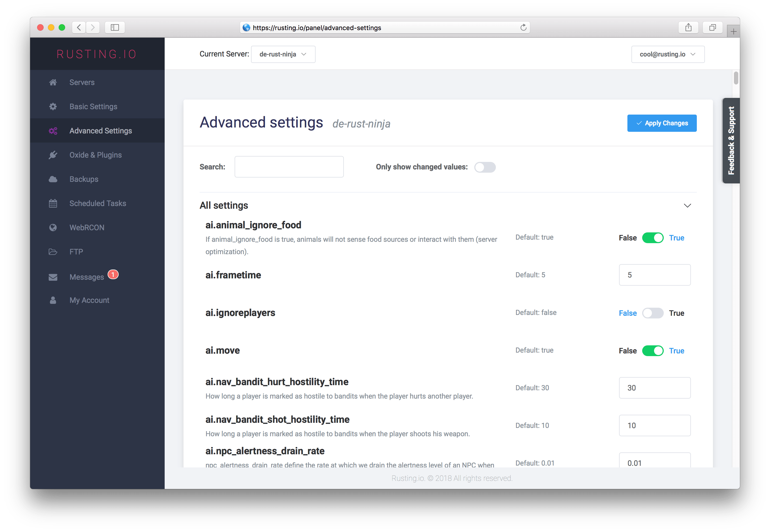Click True label for ai.animal_ignore_food
The width and height of the screenshot is (770, 532).
pyautogui.click(x=676, y=238)
